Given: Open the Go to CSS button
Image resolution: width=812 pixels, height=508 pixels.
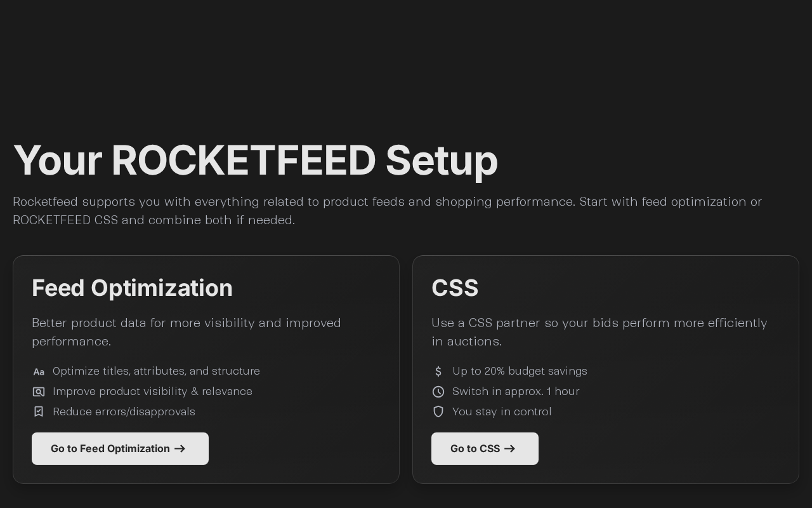Looking at the screenshot, I should pos(485,448).
